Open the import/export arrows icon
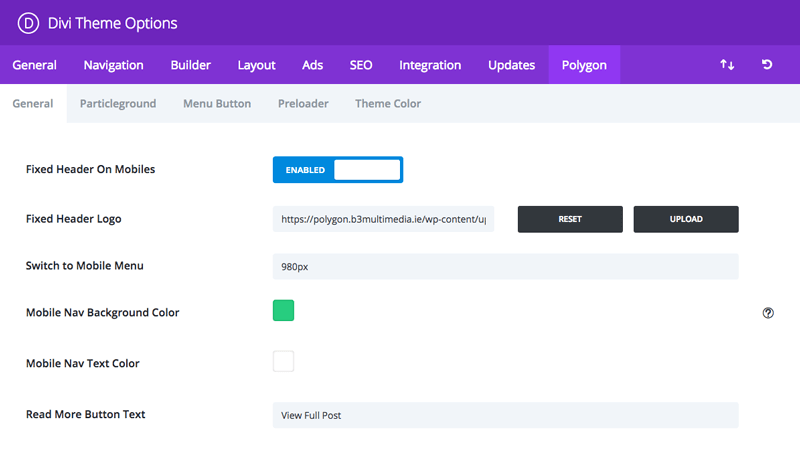The image size is (800, 454). pyautogui.click(x=727, y=65)
